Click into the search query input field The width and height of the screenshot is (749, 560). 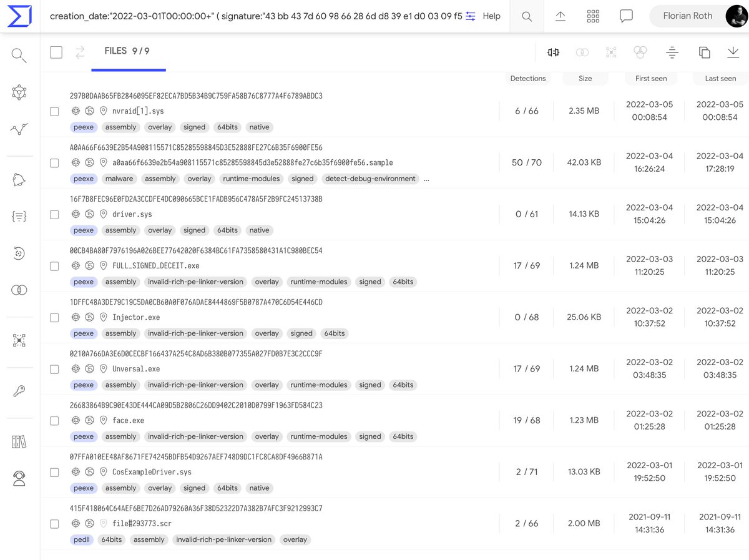pyautogui.click(x=256, y=16)
